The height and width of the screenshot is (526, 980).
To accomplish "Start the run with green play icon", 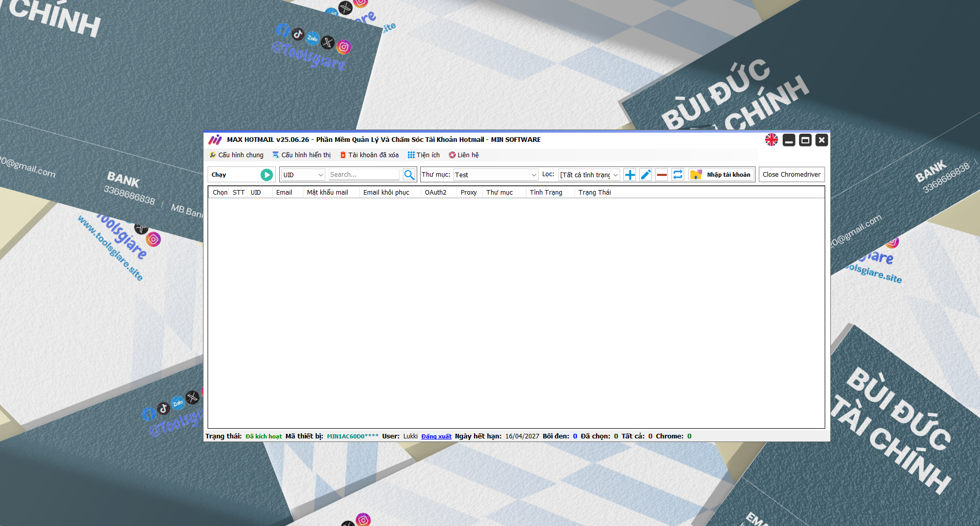I will [267, 175].
